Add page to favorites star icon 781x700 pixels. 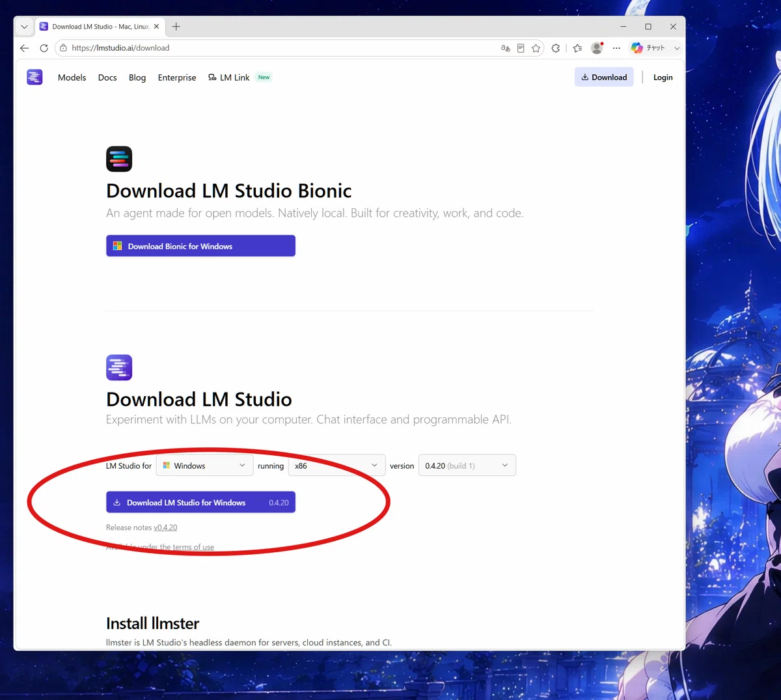pyautogui.click(x=536, y=48)
